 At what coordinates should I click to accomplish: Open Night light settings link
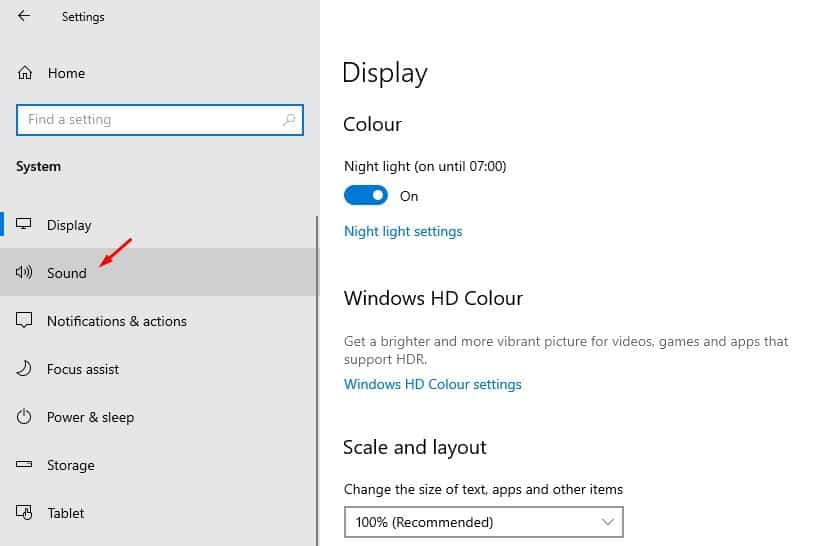(x=403, y=231)
